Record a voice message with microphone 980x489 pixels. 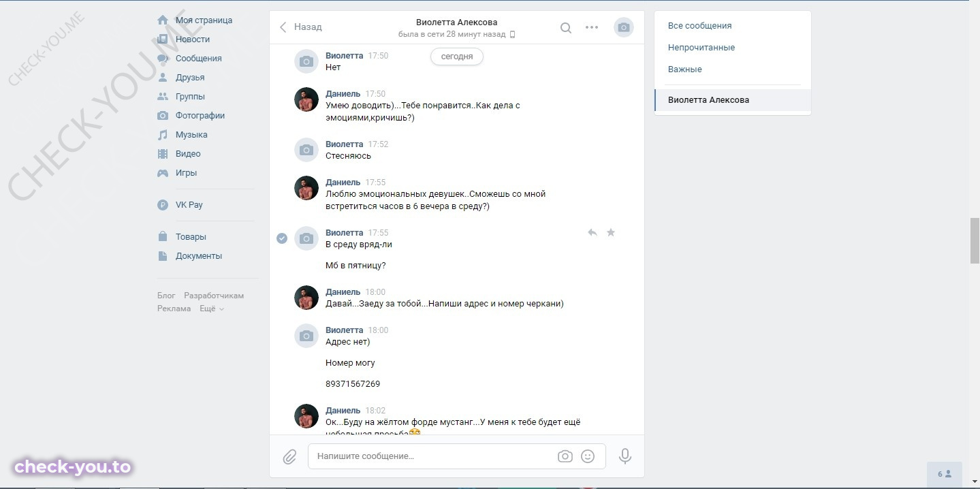click(625, 456)
